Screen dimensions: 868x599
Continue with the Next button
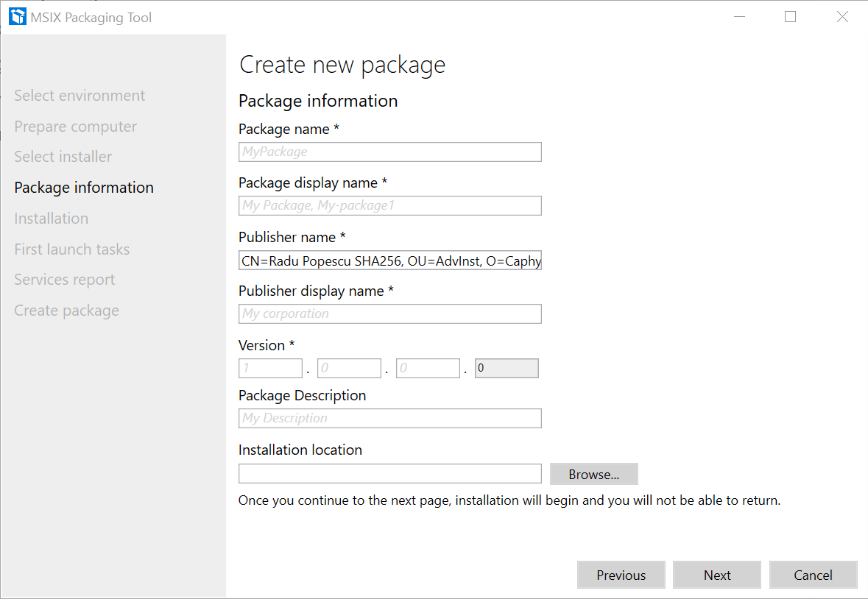[717, 575]
